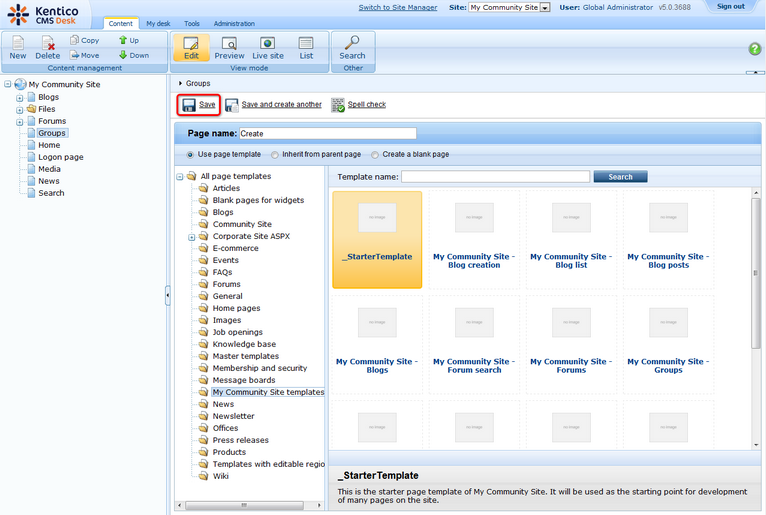Select Groups in the content tree
The image size is (766, 515).
(52, 133)
